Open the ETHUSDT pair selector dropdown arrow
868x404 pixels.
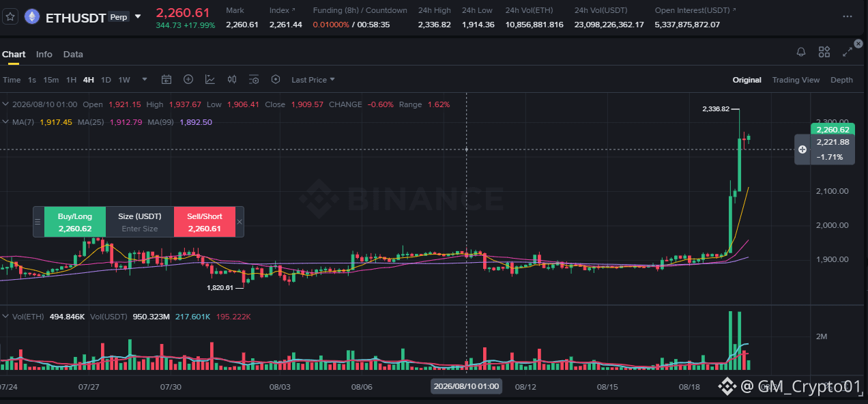138,16
